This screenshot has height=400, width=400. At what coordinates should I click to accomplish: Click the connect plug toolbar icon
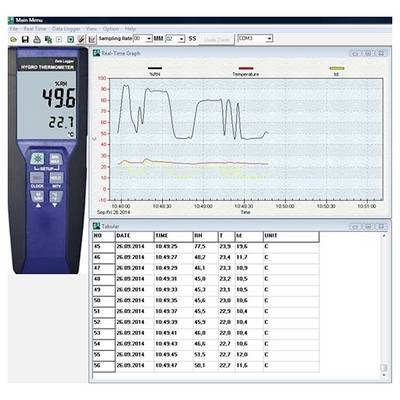81,39
